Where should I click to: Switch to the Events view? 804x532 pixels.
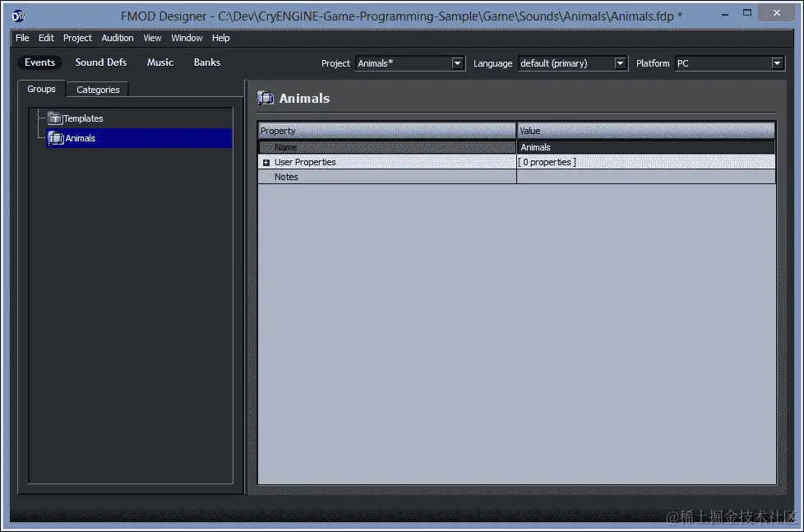[x=40, y=62]
